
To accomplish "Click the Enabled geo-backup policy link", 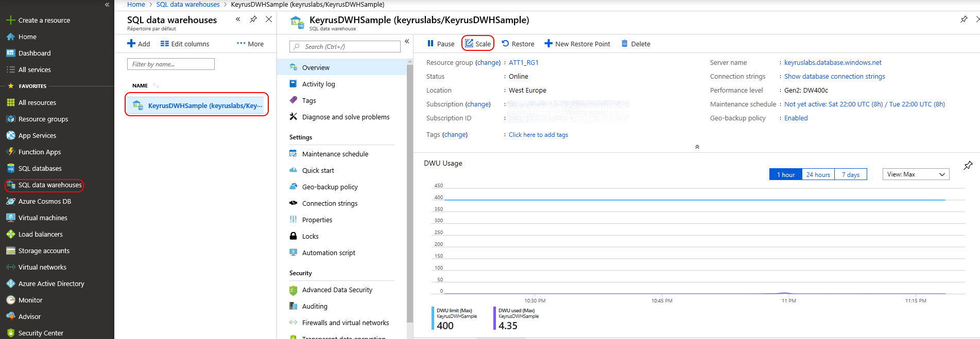I will point(796,118).
